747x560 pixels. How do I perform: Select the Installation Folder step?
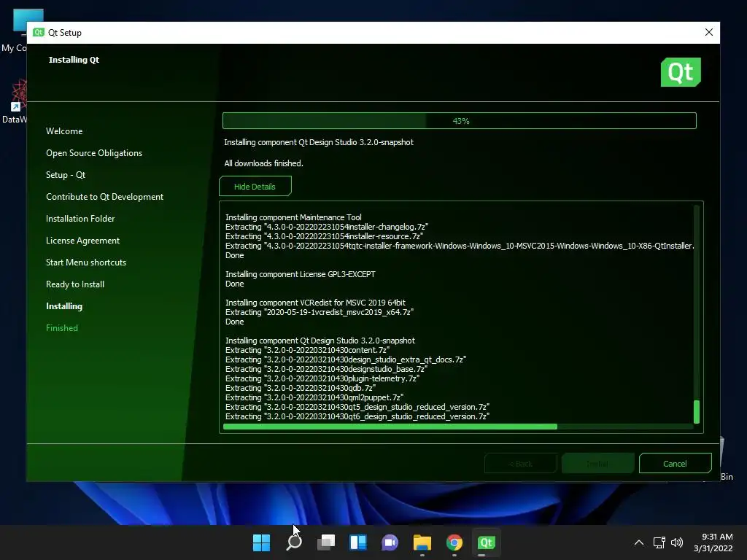pos(80,219)
